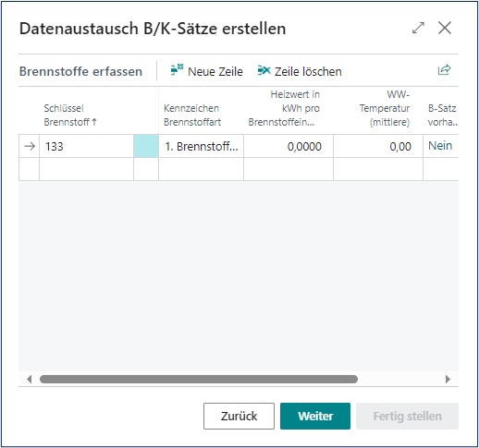
Task: Click the Weiter button
Action: pos(315,416)
